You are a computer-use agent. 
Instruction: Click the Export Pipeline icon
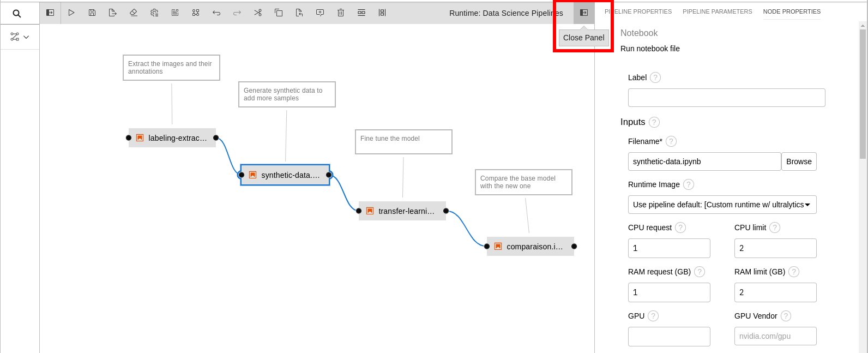(x=113, y=13)
